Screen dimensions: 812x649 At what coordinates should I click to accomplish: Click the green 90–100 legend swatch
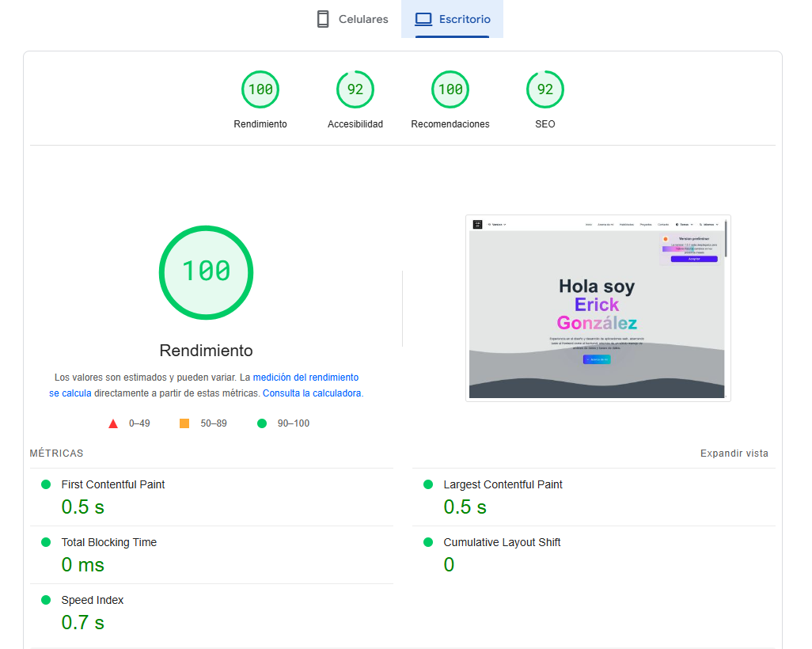coord(261,423)
